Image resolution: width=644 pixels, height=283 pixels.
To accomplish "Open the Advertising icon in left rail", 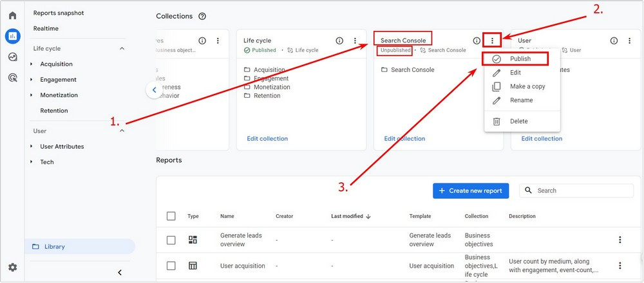I will click(x=13, y=77).
